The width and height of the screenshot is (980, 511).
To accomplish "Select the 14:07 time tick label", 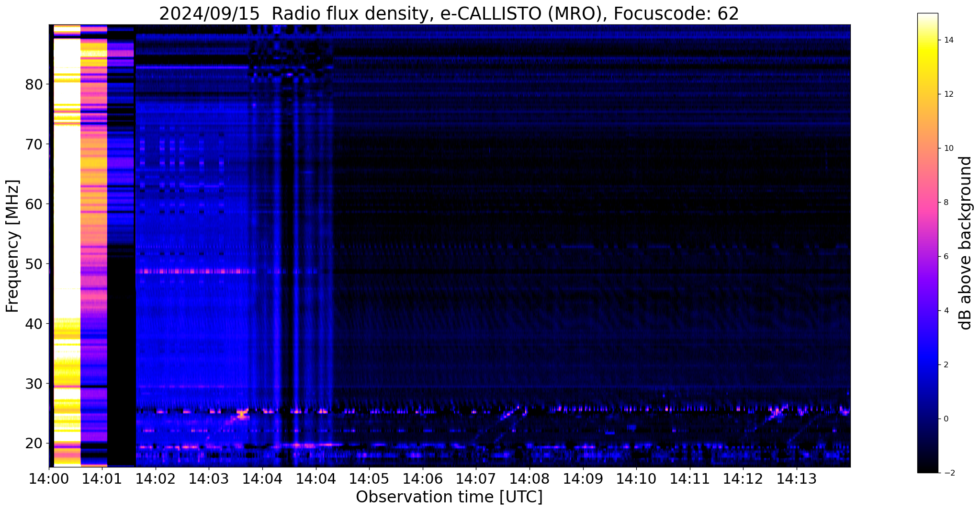I will [x=476, y=478].
